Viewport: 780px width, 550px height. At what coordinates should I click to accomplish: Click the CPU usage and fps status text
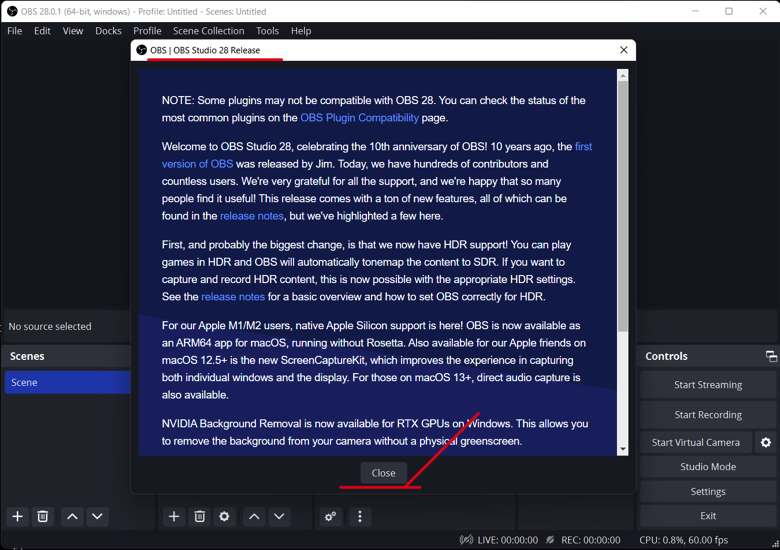pyautogui.click(x=683, y=540)
